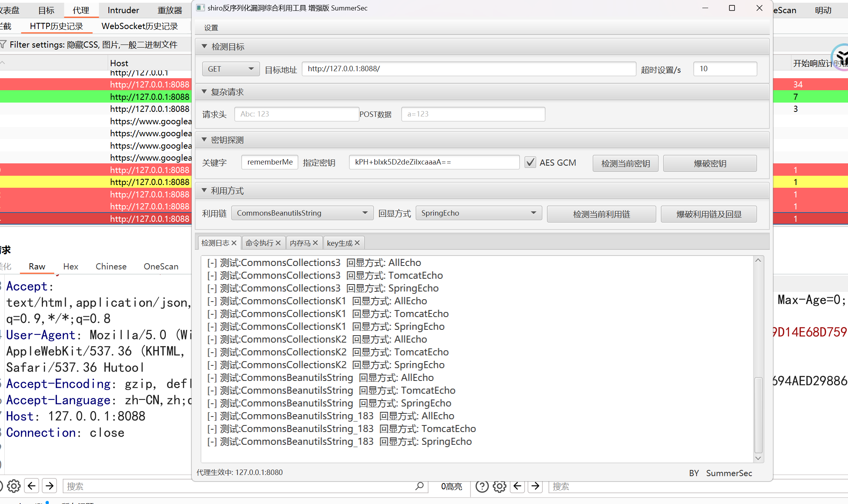The height and width of the screenshot is (504, 848).
Task: Close the key生成 tab X icon
Action: 357,243
